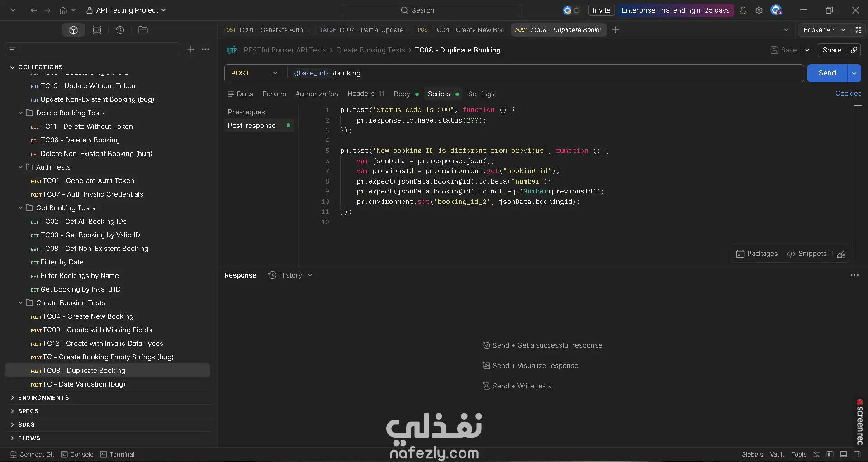Switch to the Body tab
The height and width of the screenshot is (462, 868).
(406, 94)
